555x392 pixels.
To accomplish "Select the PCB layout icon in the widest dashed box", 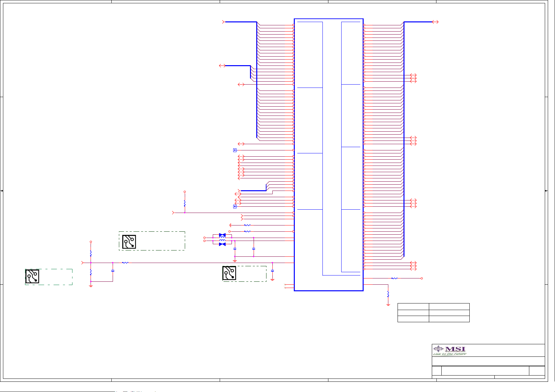I will [129, 242].
